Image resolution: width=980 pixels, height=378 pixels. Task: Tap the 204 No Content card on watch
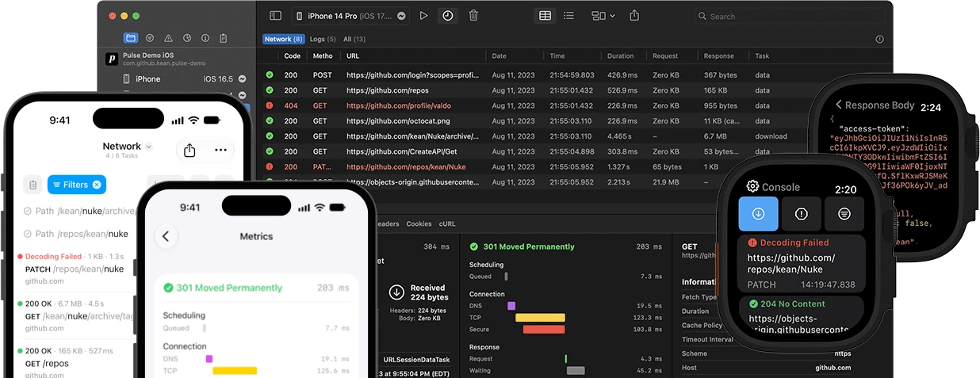click(x=802, y=315)
